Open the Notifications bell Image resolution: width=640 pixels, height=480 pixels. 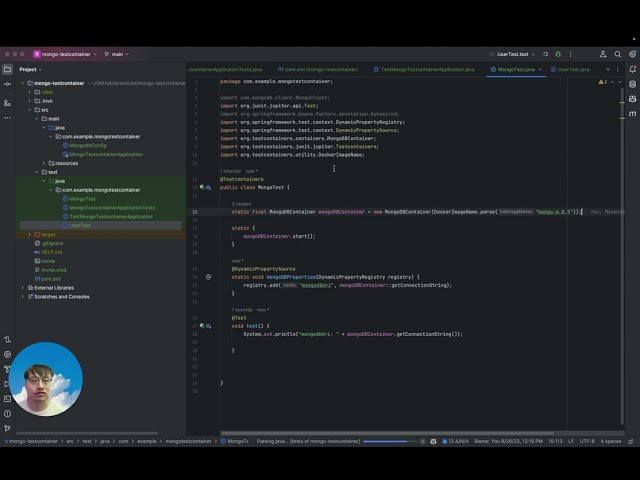[633, 69]
